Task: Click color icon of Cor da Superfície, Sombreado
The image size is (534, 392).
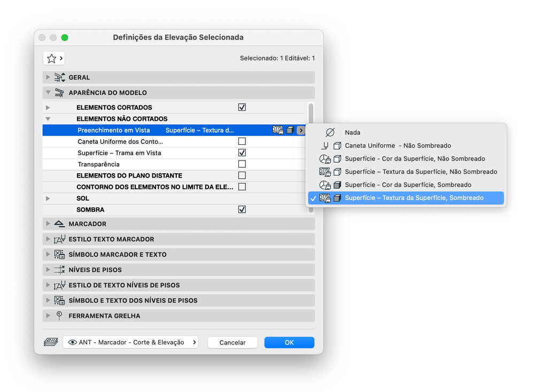Action: pyautogui.click(x=325, y=185)
